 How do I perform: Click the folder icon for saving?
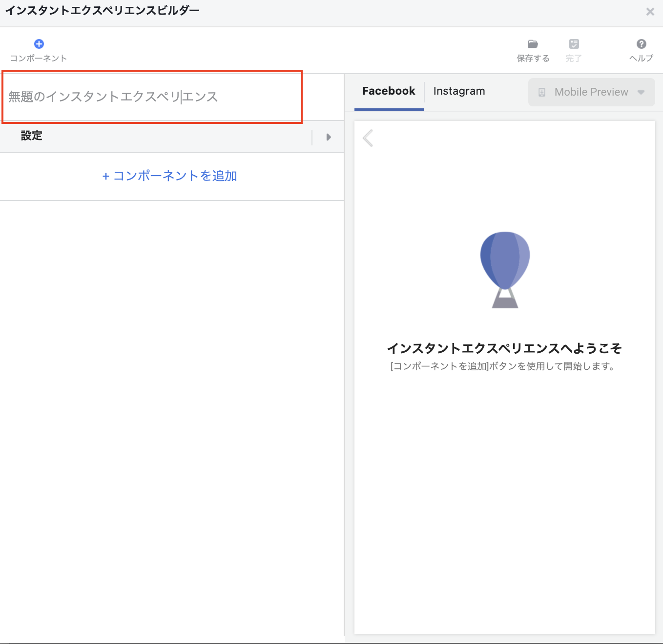click(x=533, y=44)
